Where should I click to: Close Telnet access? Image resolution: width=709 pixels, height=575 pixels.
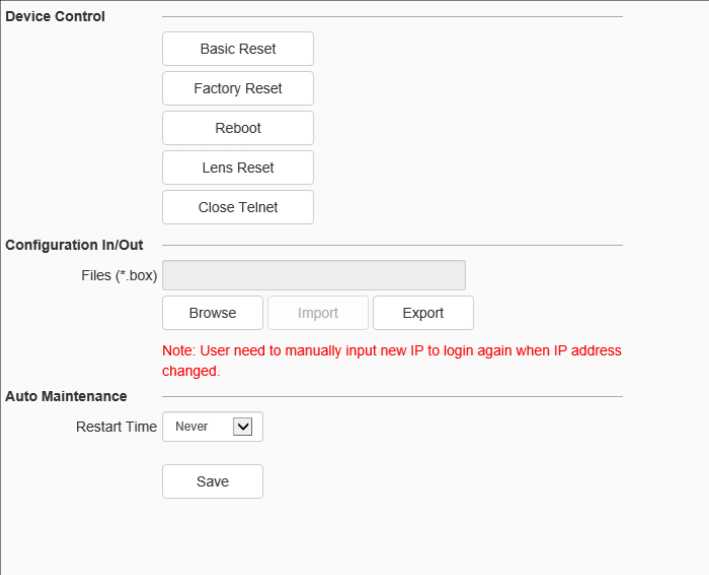(238, 207)
